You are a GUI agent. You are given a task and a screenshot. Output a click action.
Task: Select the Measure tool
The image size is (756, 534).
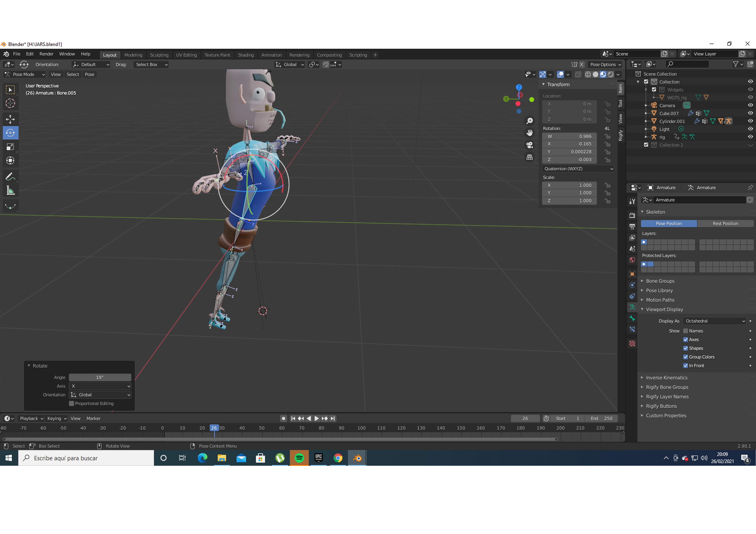[x=10, y=191]
